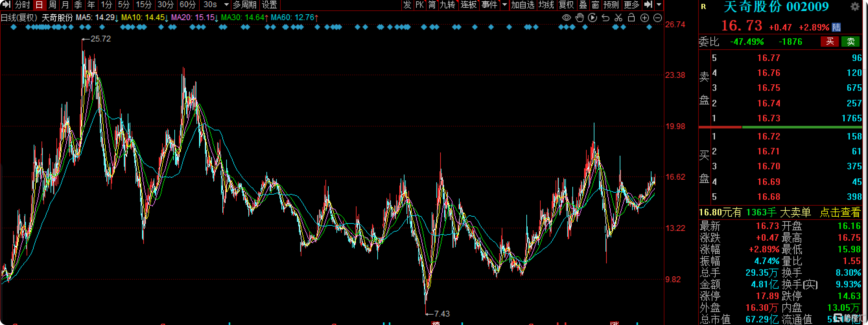Toggle the 窗 window button
Screen dimensions: 868x325
595,5
